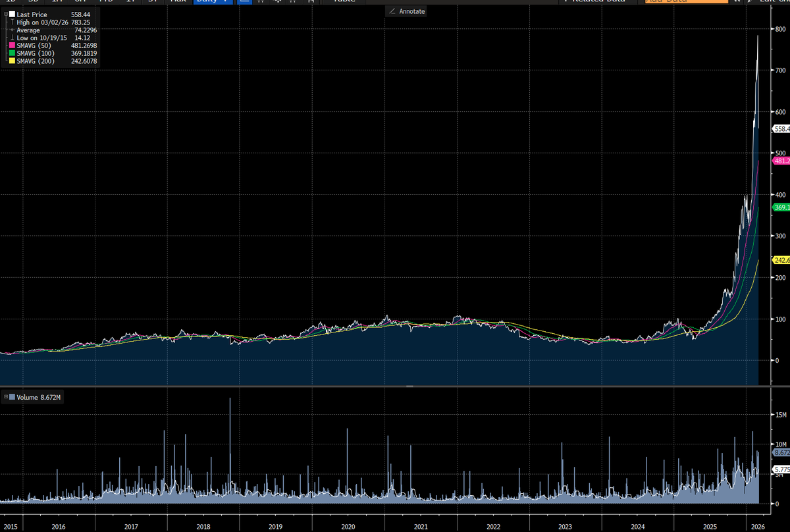Click the 2022 label on time axis

point(493,526)
